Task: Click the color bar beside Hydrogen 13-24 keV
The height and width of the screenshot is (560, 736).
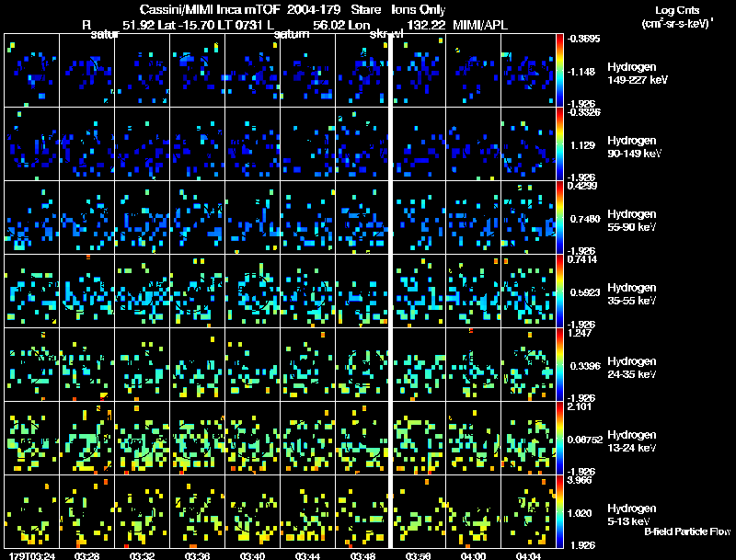Action: coord(559,439)
